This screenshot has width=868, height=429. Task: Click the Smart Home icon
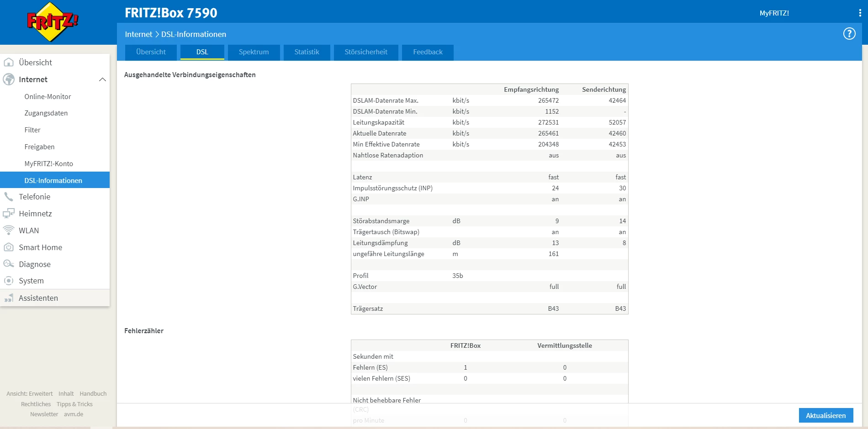coord(9,247)
